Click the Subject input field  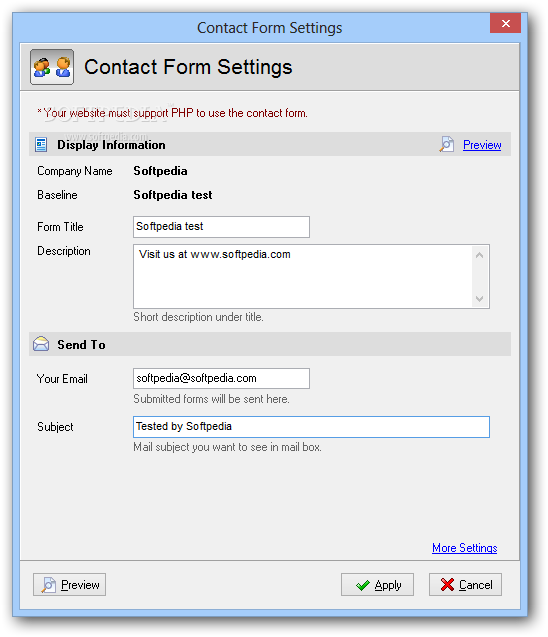(311, 427)
